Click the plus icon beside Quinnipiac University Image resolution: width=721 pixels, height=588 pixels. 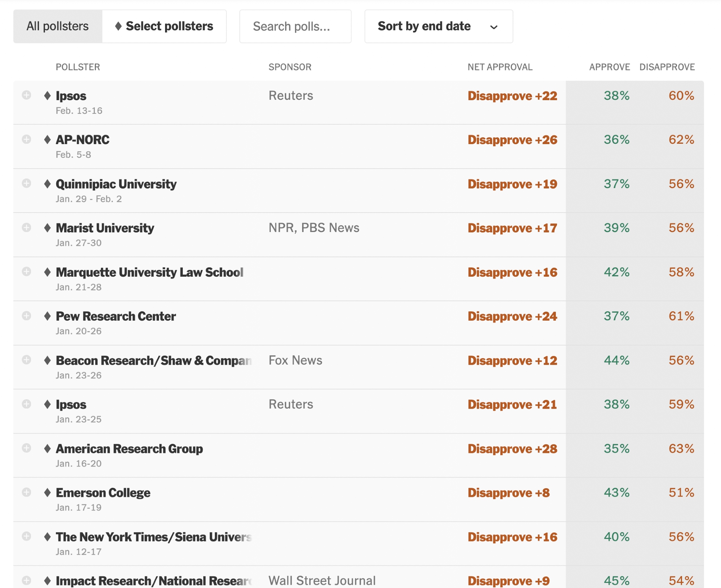(x=26, y=183)
